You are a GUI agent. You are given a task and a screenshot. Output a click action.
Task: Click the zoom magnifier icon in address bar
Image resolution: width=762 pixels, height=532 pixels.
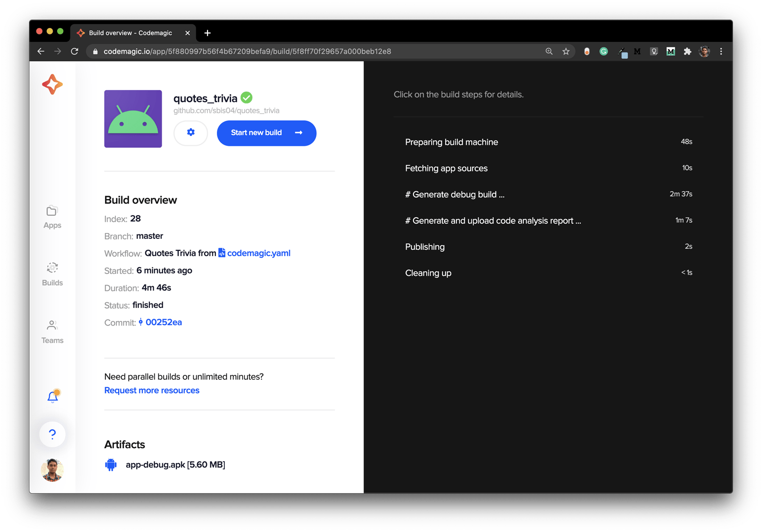click(x=549, y=51)
